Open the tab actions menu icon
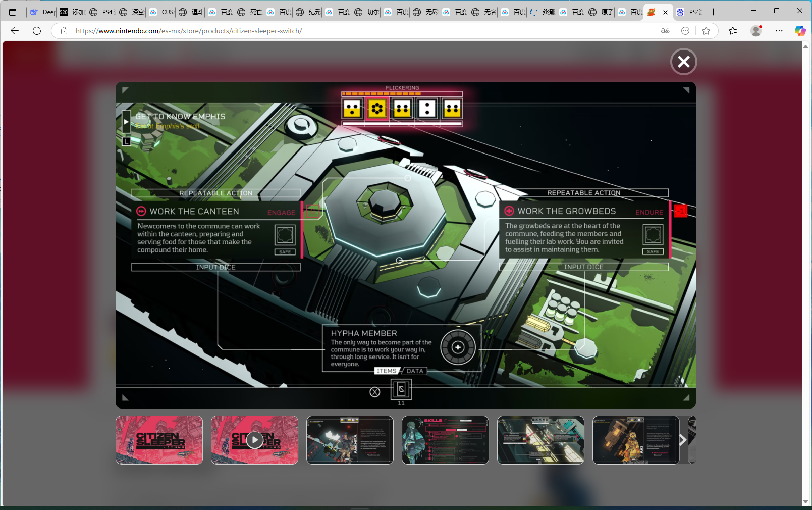812x510 pixels. click(x=13, y=12)
